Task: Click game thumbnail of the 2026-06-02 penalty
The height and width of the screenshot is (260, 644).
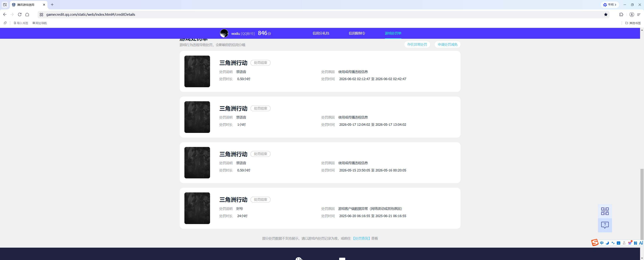Action: pyautogui.click(x=197, y=71)
